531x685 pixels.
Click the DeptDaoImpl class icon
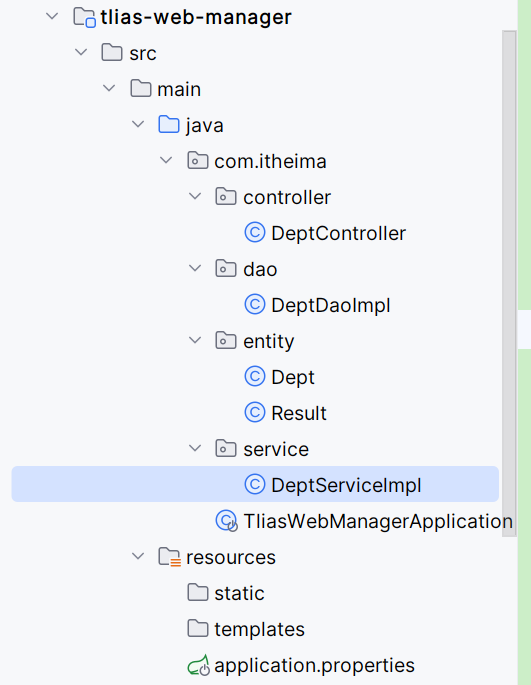pos(255,305)
